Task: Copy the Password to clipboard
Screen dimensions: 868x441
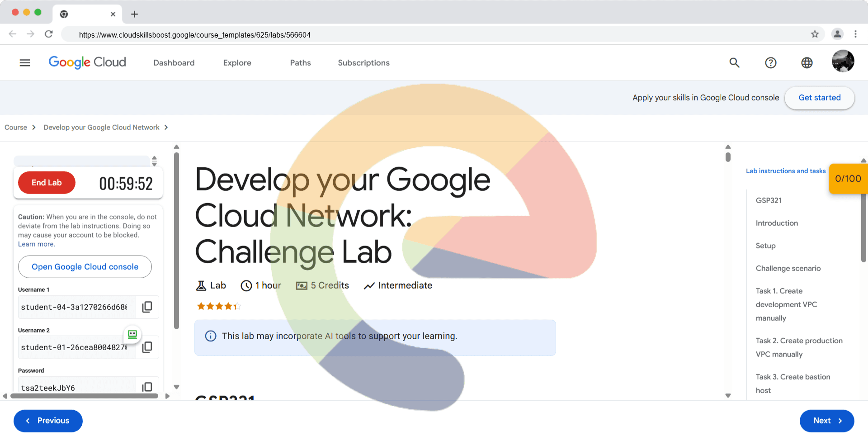Action: tap(147, 387)
